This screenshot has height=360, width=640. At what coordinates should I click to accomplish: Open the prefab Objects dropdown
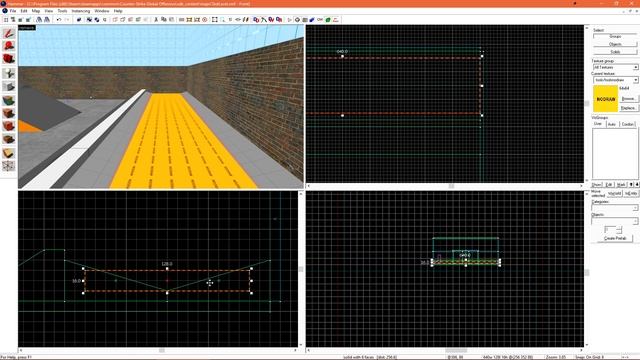coord(615,221)
